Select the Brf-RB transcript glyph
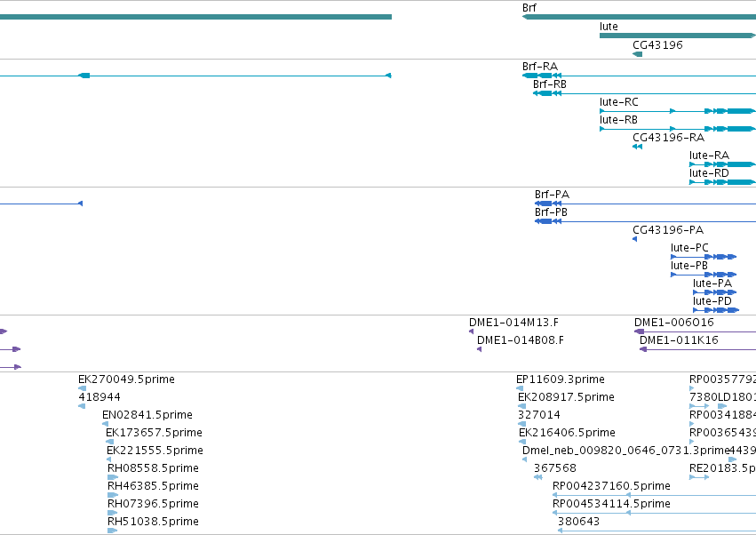Viewport: 756px width, 535px height. (644, 93)
